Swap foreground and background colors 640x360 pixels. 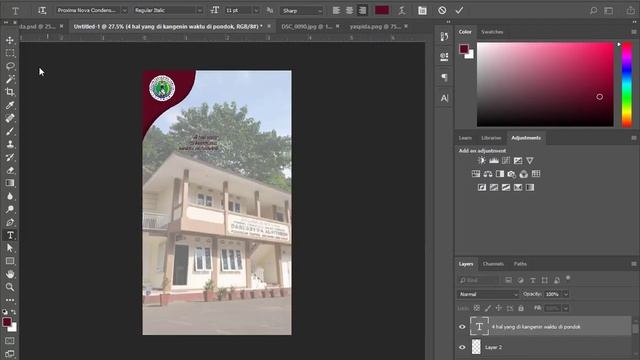tap(13, 312)
